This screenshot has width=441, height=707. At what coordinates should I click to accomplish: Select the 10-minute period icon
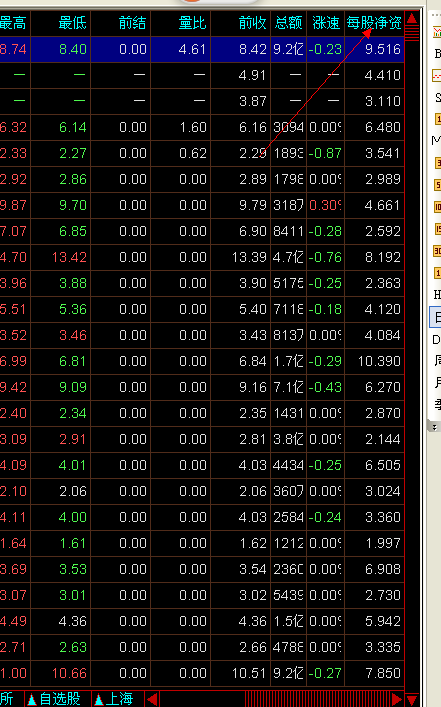point(437,207)
